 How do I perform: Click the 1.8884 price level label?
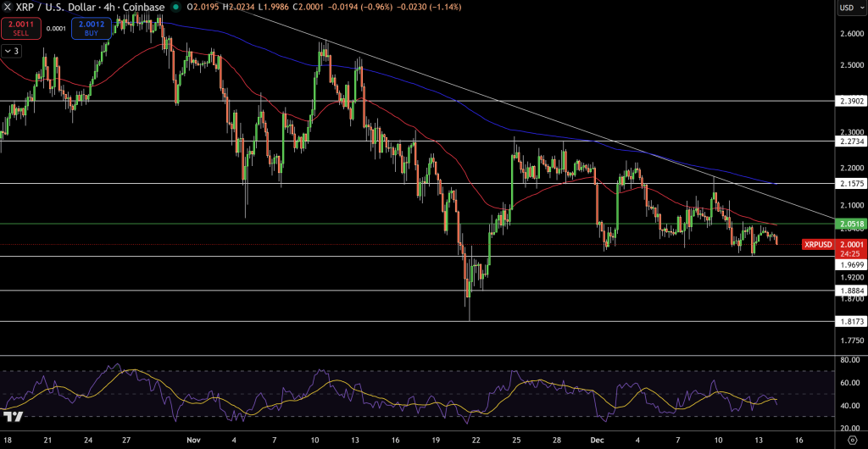(851, 291)
